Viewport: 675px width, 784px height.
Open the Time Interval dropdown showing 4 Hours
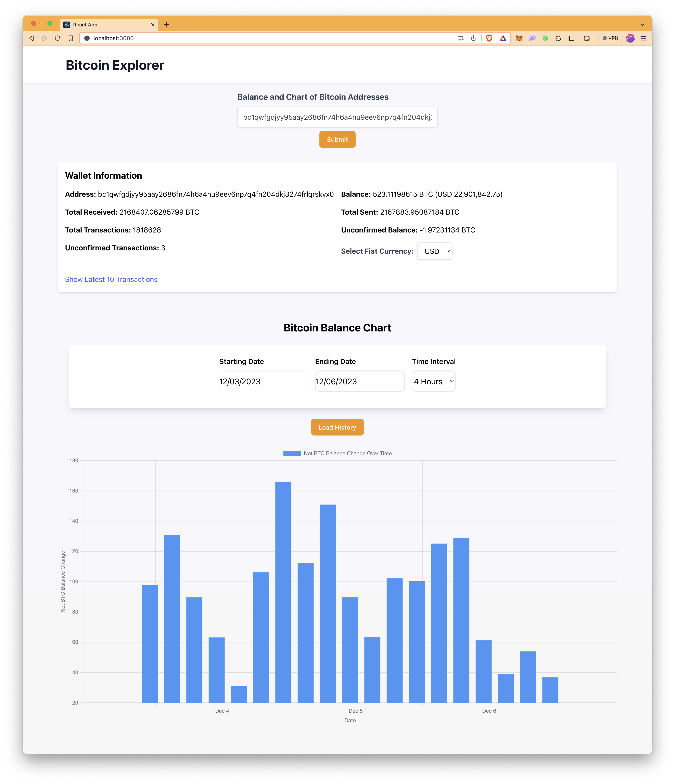click(433, 381)
